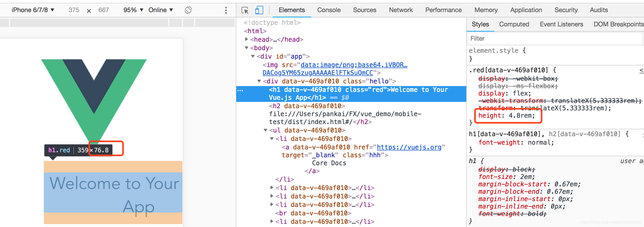644x227 pixels.
Task: Switch to the Computed pane tab
Action: [514, 24]
